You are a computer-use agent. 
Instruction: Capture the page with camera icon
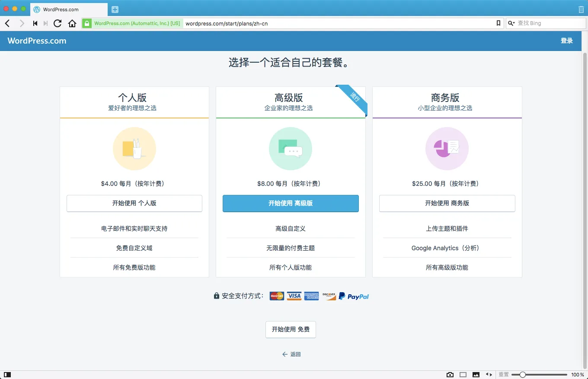tap(450, 375)
